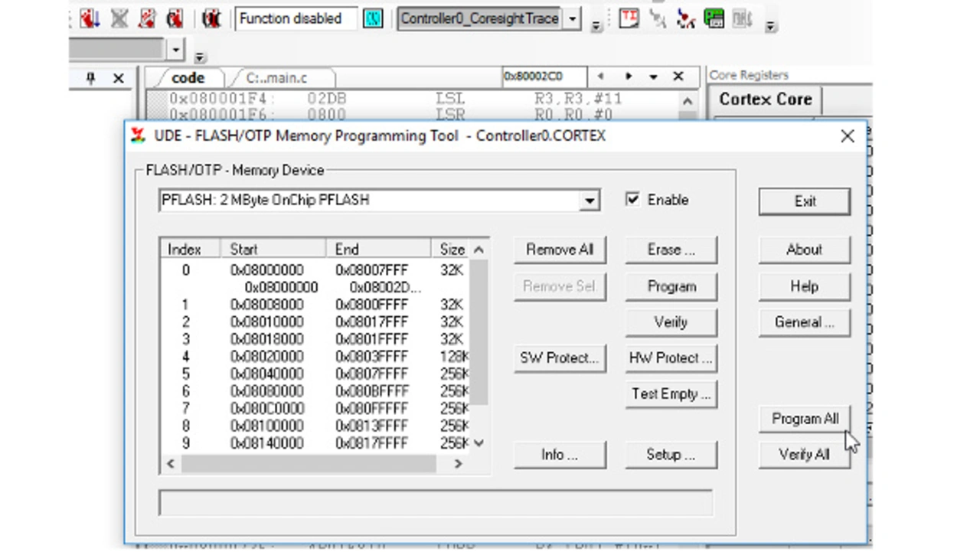The width and height of the screenshot is (980, 552).
Task: Click the Erase... button
Action: [x=671, y=250]
